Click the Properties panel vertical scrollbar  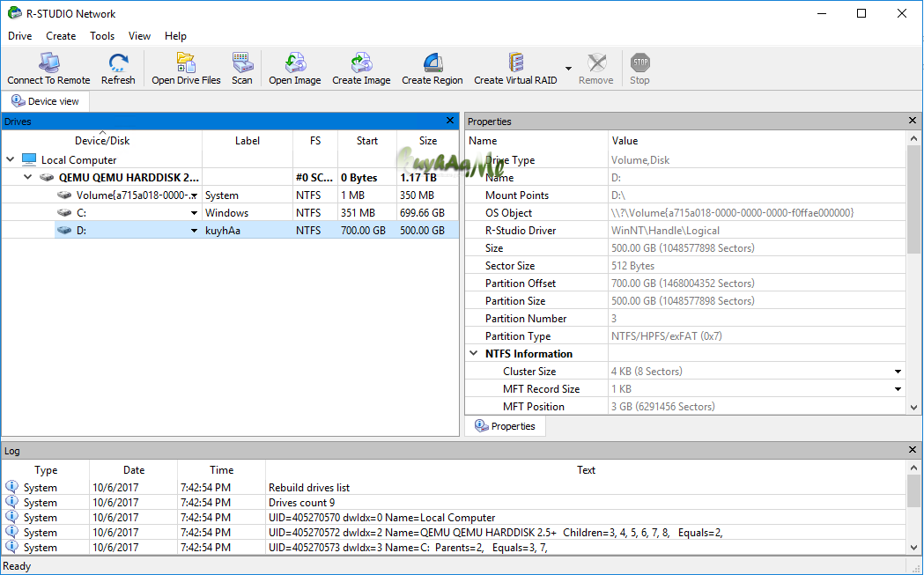tap(913, 200)
